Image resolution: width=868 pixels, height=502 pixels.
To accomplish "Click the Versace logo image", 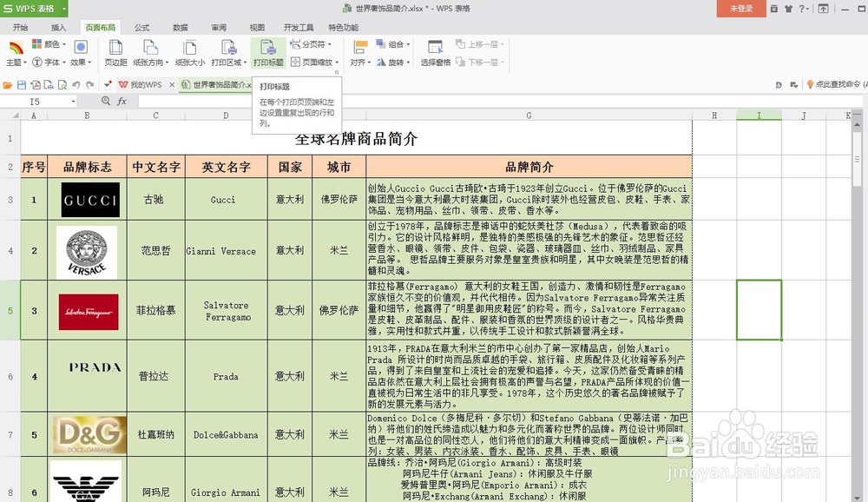I will click(x=87, y=252).
